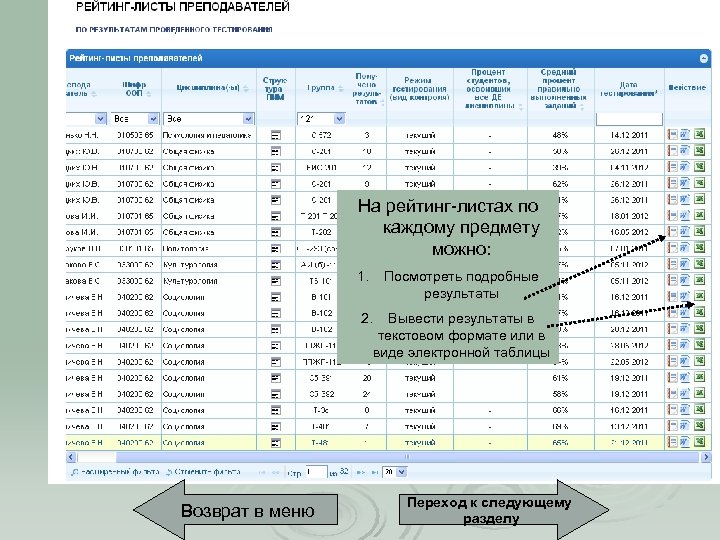Image resolution: width=720 pixels, height=540 pixels.
Task: View detailed results for the 14.12.2011 row
Action: 672,135
